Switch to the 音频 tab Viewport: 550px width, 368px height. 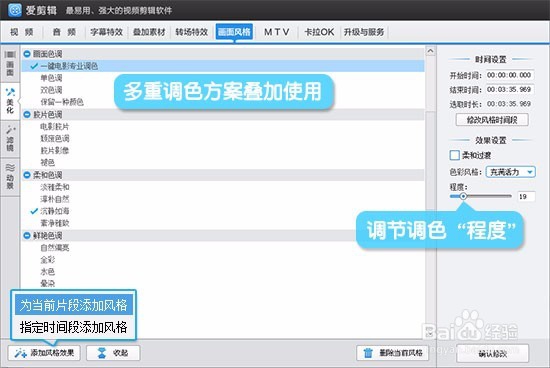click(x=64, y=32)
